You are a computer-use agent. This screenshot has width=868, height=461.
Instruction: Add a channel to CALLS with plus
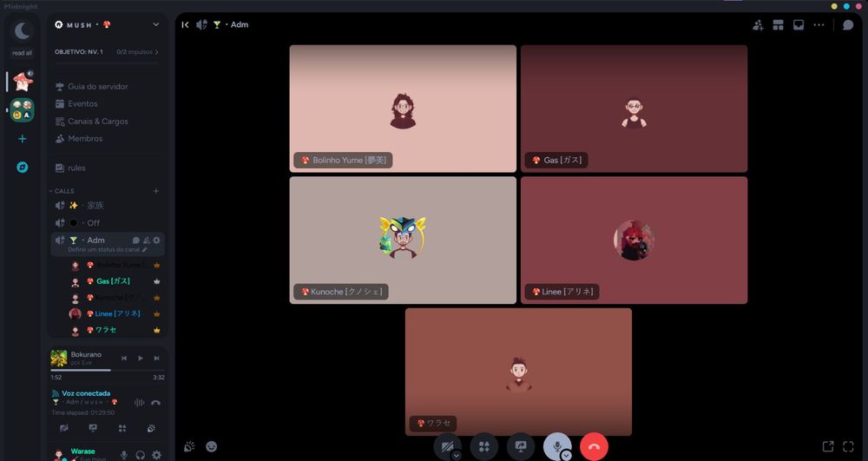[x=156, y=191]
